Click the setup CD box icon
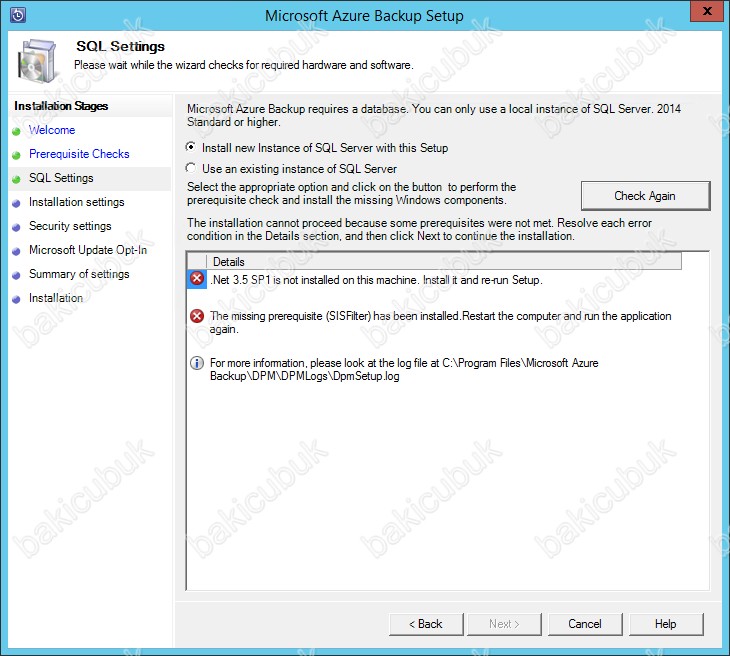The height and width of the screenshot is (656, 730). [38, 61]
